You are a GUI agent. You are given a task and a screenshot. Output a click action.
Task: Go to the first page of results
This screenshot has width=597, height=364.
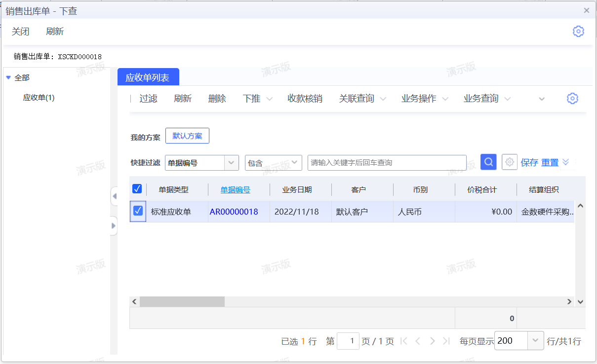coord(404,341)
